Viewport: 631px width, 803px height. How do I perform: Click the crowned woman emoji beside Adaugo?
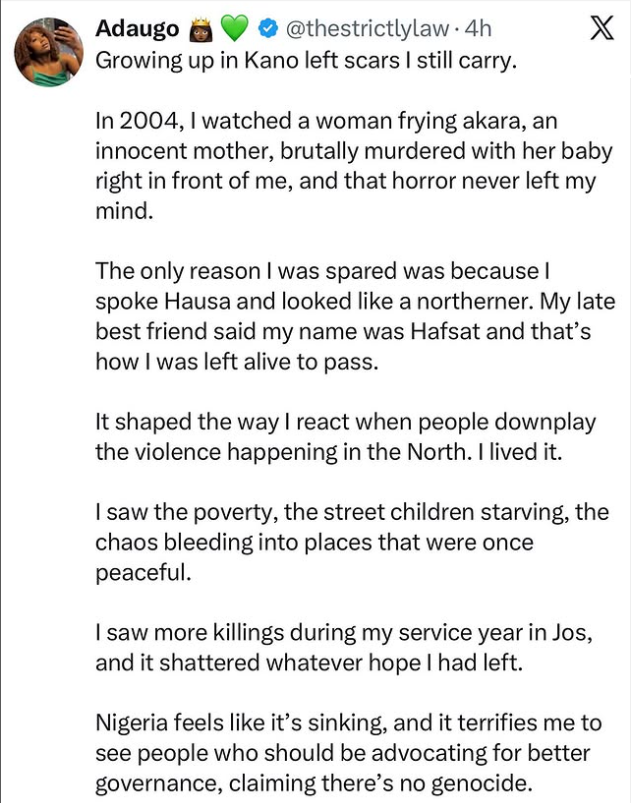(x=198, y=30)
